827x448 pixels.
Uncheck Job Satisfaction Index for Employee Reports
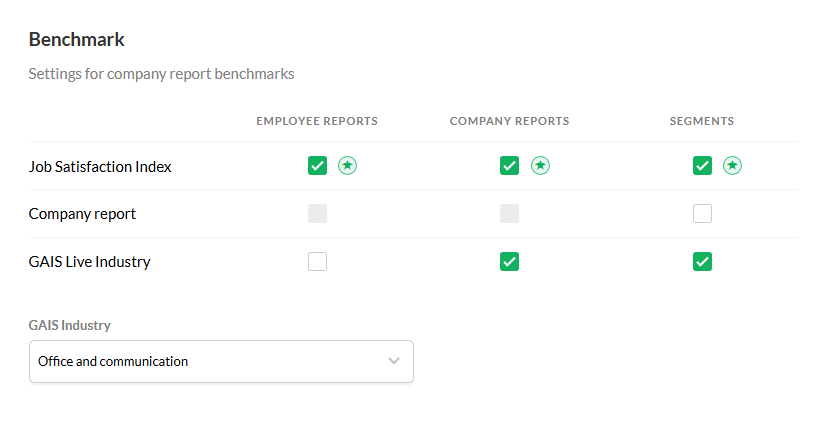pyautogui.click(x=318, y=166)
